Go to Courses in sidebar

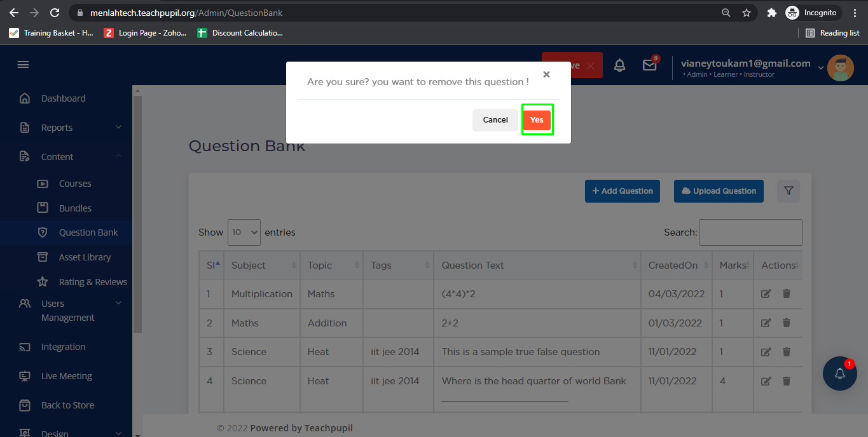point(75,184)
